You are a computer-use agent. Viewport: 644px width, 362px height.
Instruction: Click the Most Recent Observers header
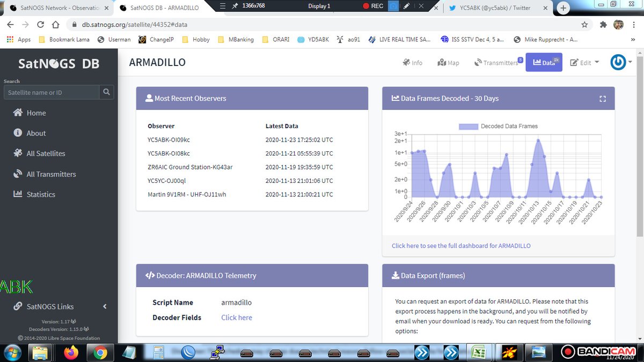(x=252, y=98)
